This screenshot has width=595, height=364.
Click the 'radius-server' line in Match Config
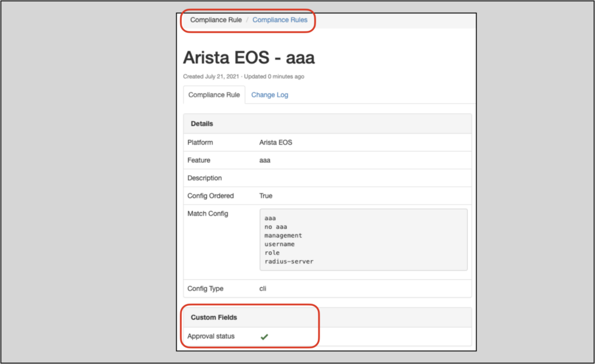[289, 262]
